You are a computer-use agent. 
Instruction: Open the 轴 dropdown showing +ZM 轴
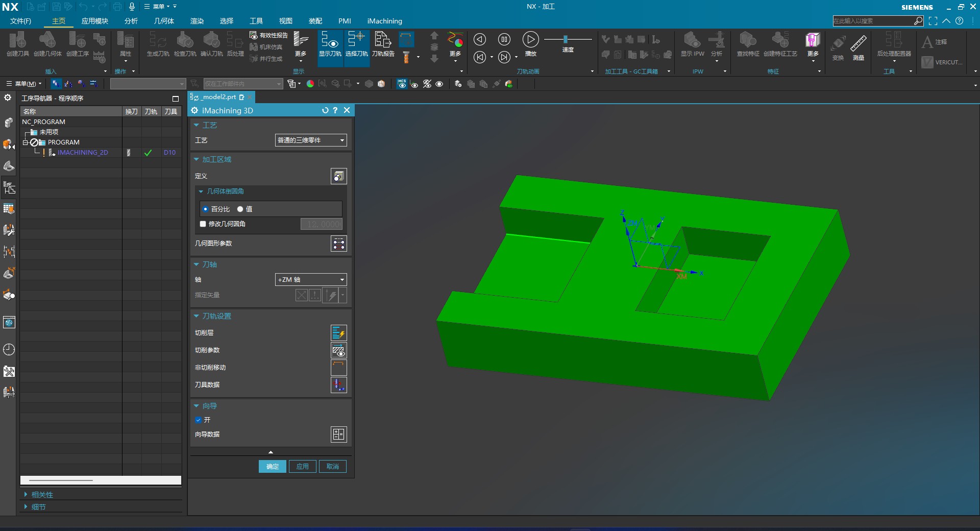(311, 280)
